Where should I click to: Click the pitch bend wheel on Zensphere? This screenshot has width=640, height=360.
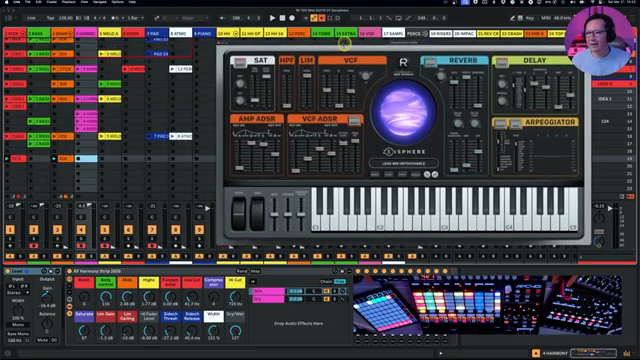click(x=239, y=213)
